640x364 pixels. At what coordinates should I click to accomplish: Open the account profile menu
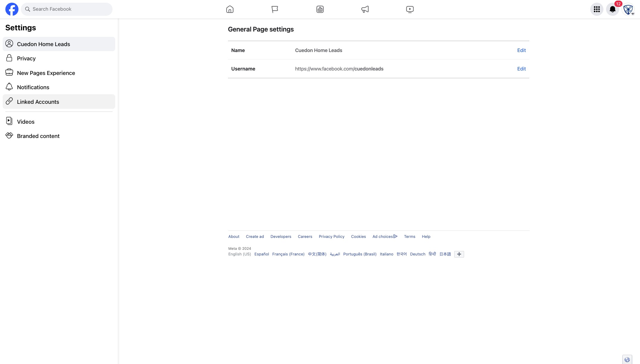click(628, 9)
